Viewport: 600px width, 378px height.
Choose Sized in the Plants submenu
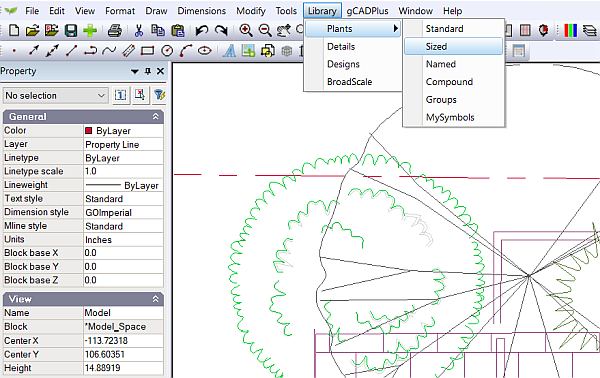453,46
